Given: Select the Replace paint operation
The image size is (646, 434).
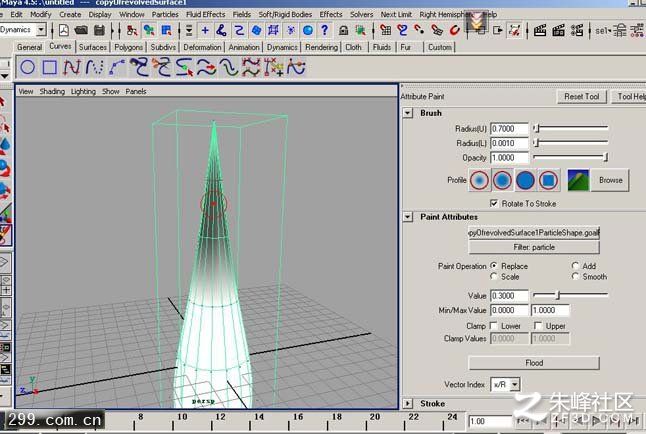Looking at the screenshot, I should click(x=494, y=266).
